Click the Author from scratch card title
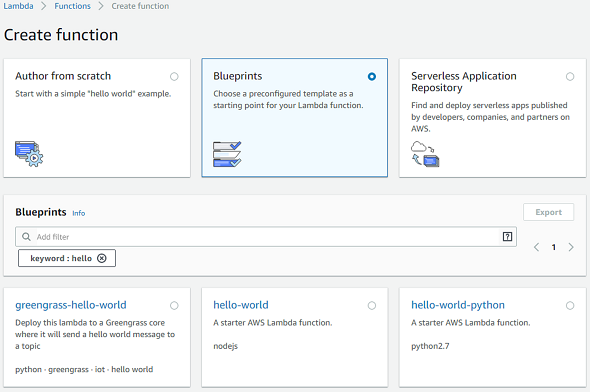 coord(63,76)
